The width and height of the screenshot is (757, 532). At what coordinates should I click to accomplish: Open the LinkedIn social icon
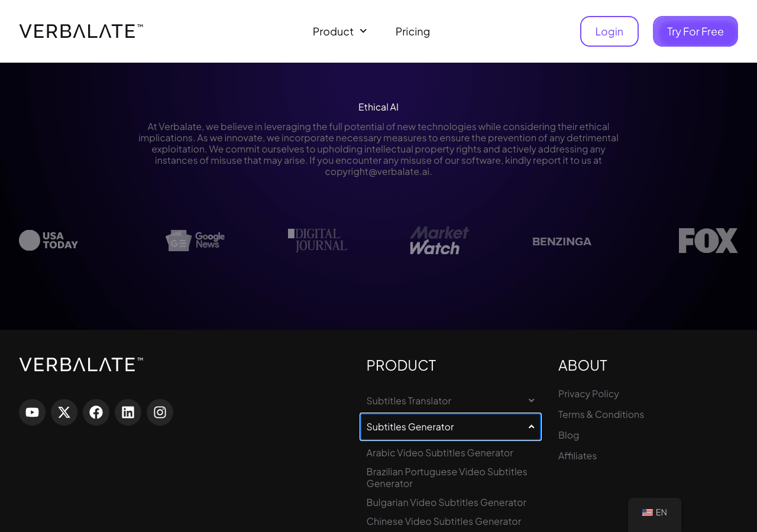click(x=128, y=412)
